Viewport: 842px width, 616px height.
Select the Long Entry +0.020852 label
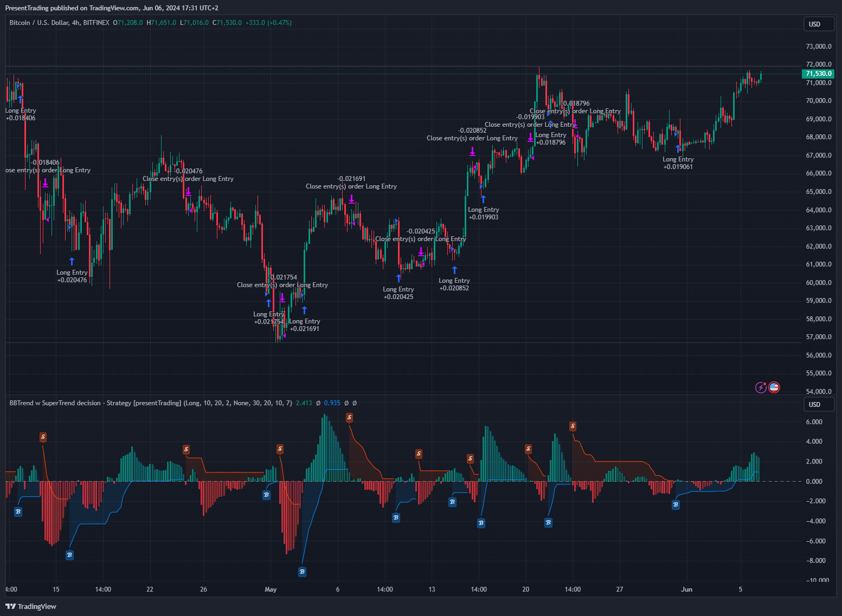[454, 284]
